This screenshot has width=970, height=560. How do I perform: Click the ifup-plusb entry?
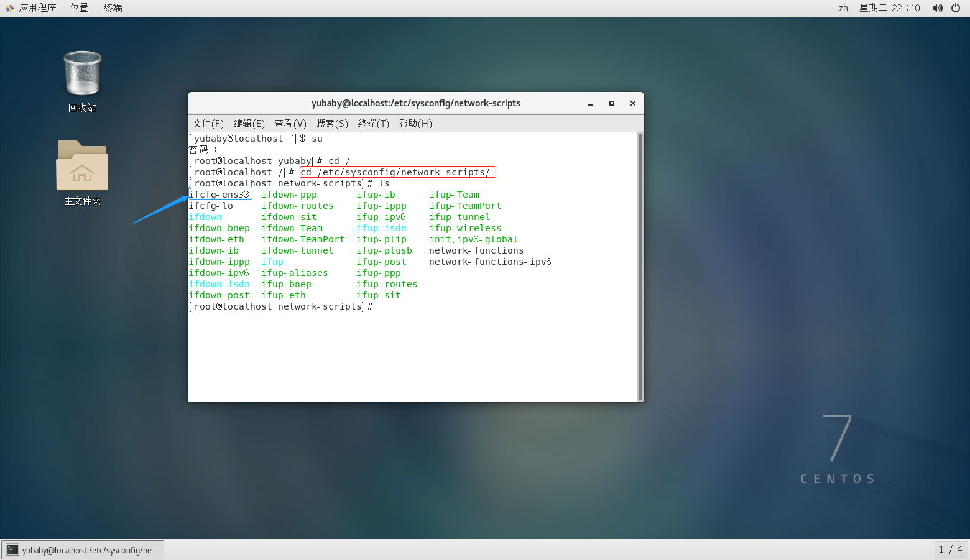point(384,250)
